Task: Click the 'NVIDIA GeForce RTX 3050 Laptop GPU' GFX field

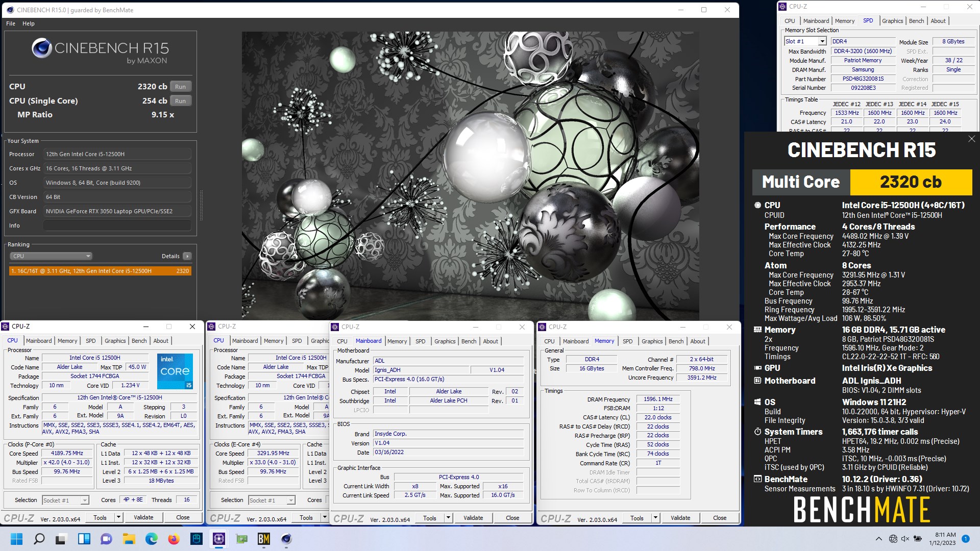Action: [x=117, y=211]
